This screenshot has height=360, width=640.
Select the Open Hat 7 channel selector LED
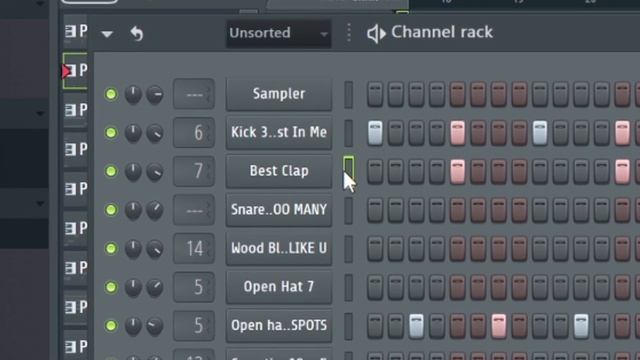point(348,287)
